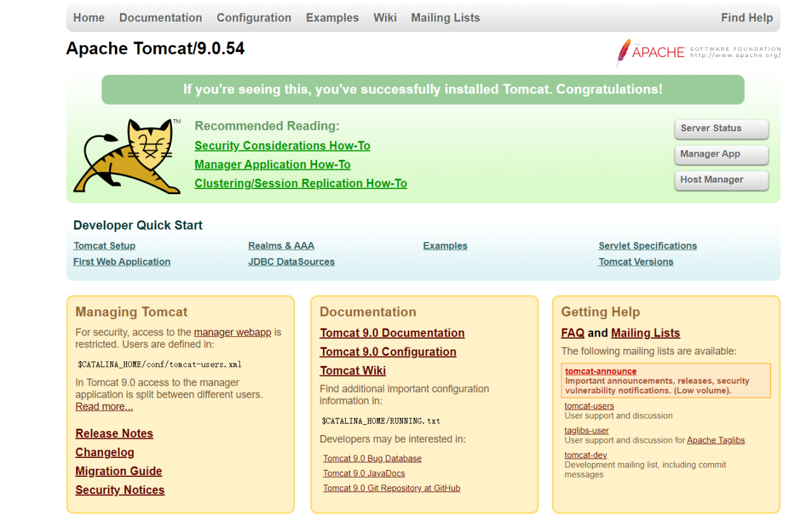Viewport: 812px width, 527px height.
Task: Open the Clustering/Session Replication How-To
Action: [301, 183]
